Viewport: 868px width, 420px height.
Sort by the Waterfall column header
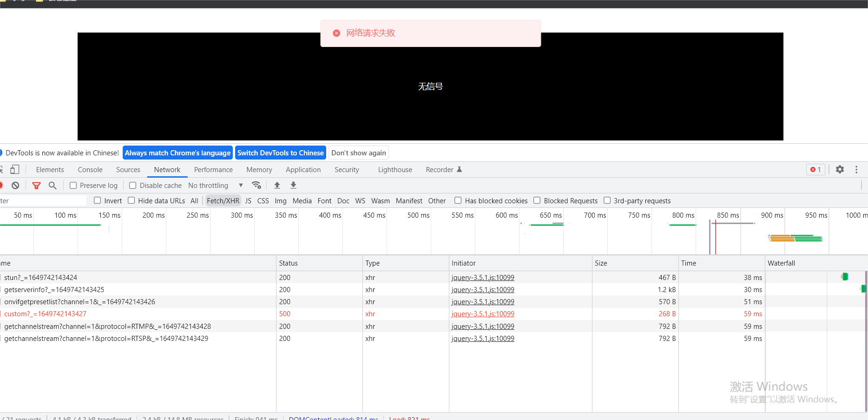[x=816, y=263]
